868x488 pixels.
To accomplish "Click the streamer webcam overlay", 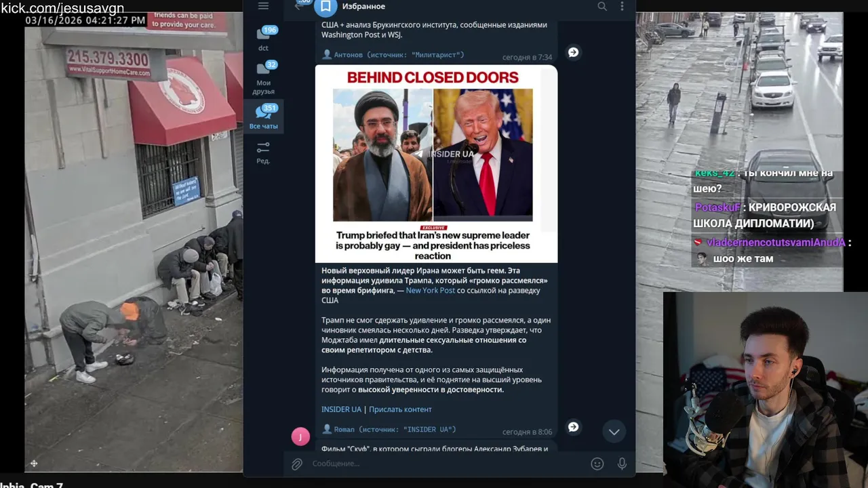I will [x=766, y=390].
